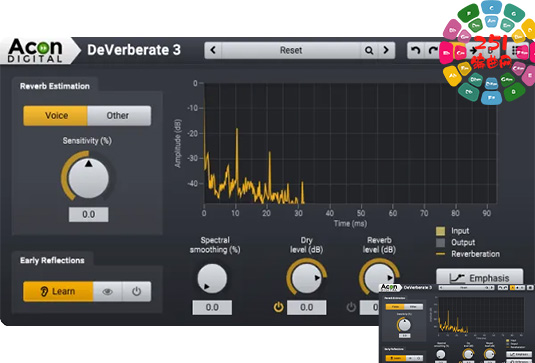Toggle Input legend swatch

coord(440,231)
